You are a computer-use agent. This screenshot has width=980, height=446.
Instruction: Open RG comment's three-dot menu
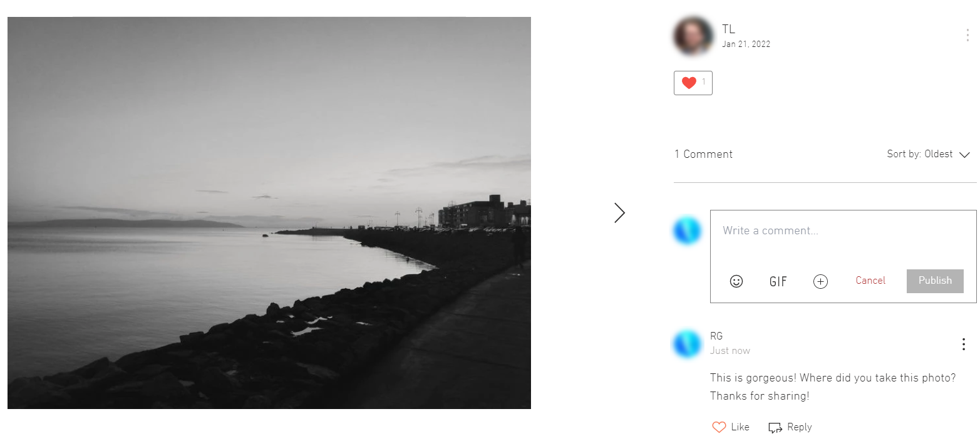click(x=963, y=344)
